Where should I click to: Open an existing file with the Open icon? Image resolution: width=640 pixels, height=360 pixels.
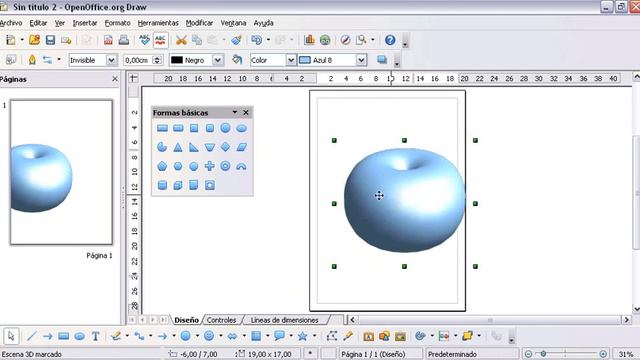tap(35, 40)
